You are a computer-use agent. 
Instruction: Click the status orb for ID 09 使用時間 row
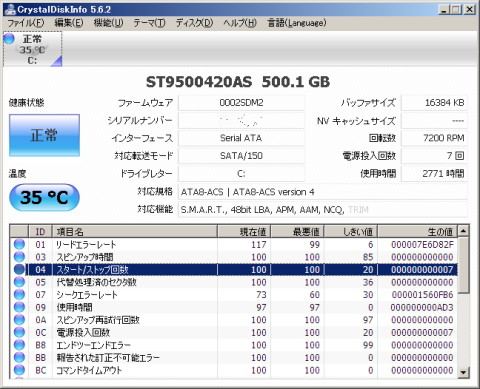click(x=19, y=307)
